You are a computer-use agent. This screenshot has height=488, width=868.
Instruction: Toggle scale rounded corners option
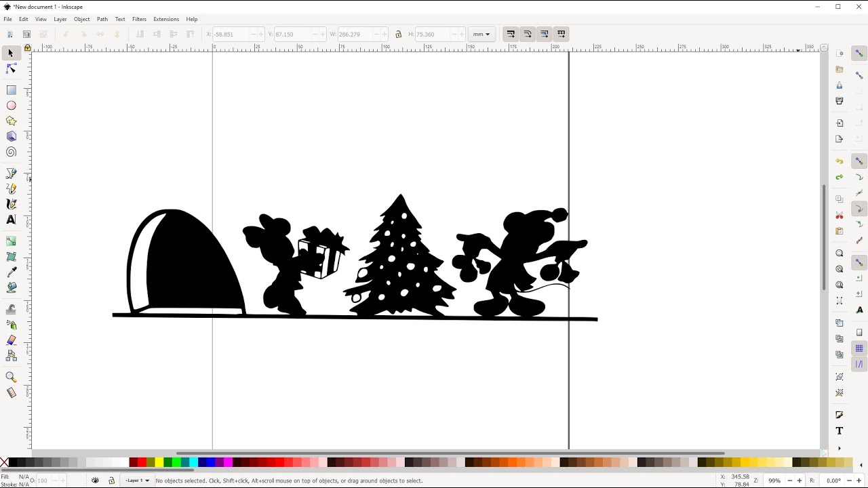[528, 34]
